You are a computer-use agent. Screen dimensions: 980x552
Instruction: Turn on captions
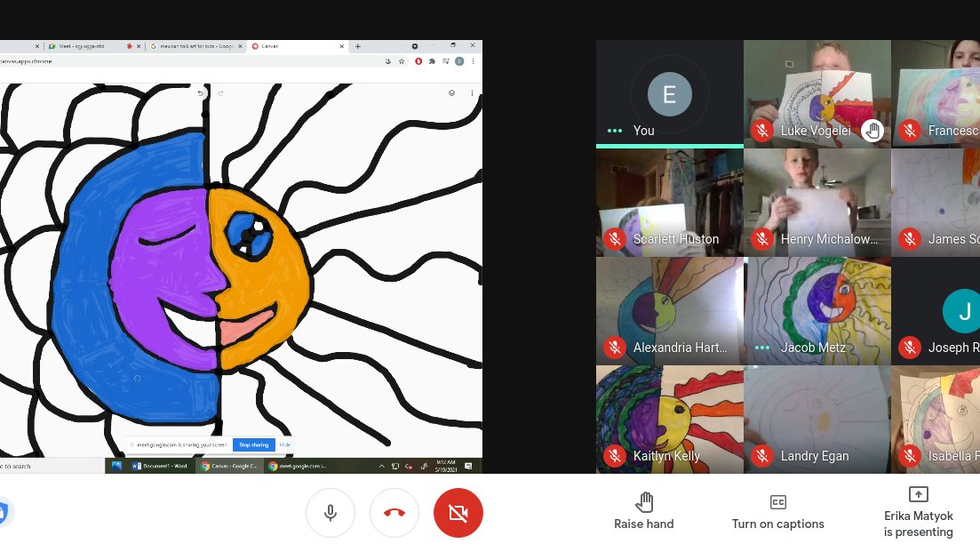(778, 511)
